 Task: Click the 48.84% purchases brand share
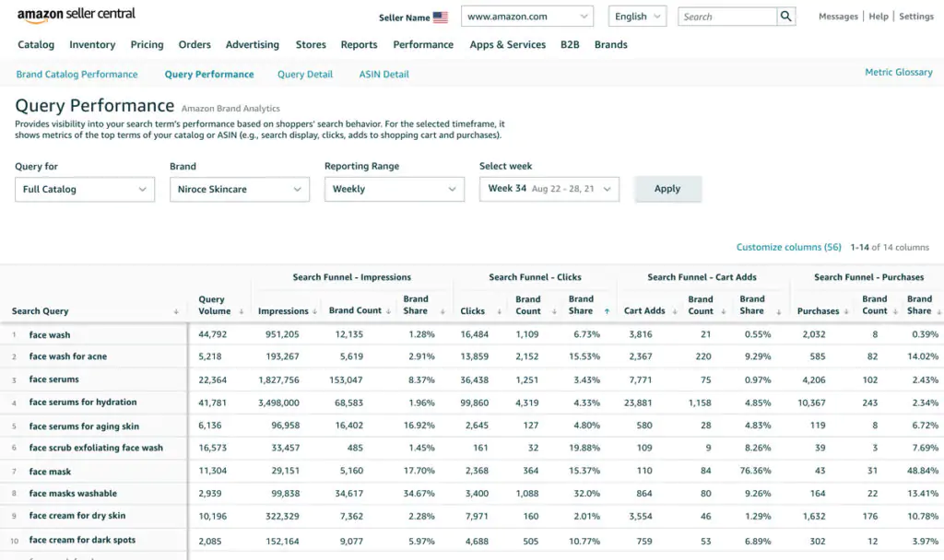(922, 471)
